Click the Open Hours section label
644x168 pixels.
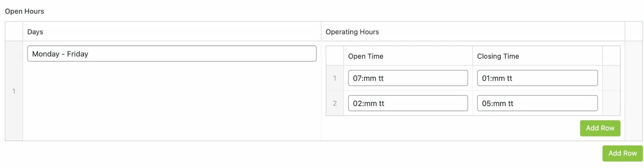[x=24, y=12]
